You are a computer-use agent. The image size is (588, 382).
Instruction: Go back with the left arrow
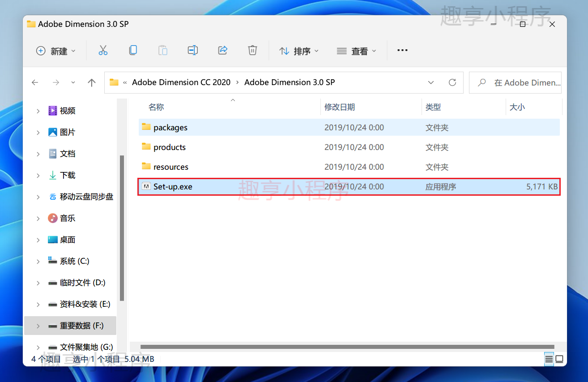35,82
